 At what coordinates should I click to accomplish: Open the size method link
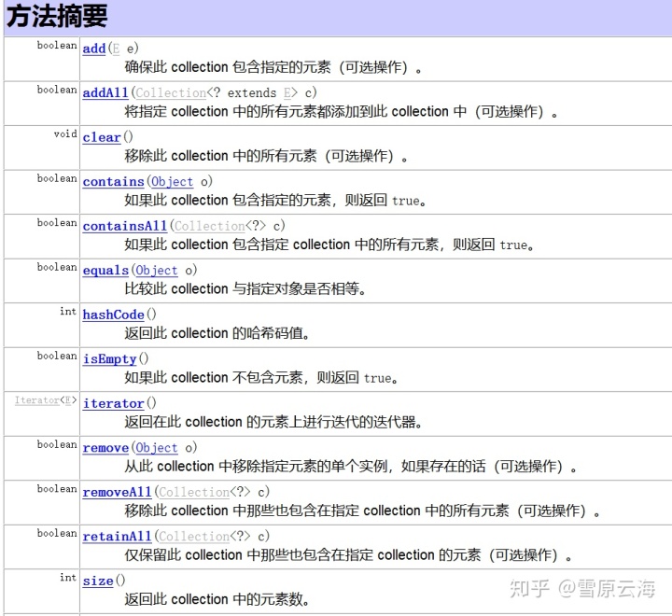98,581
